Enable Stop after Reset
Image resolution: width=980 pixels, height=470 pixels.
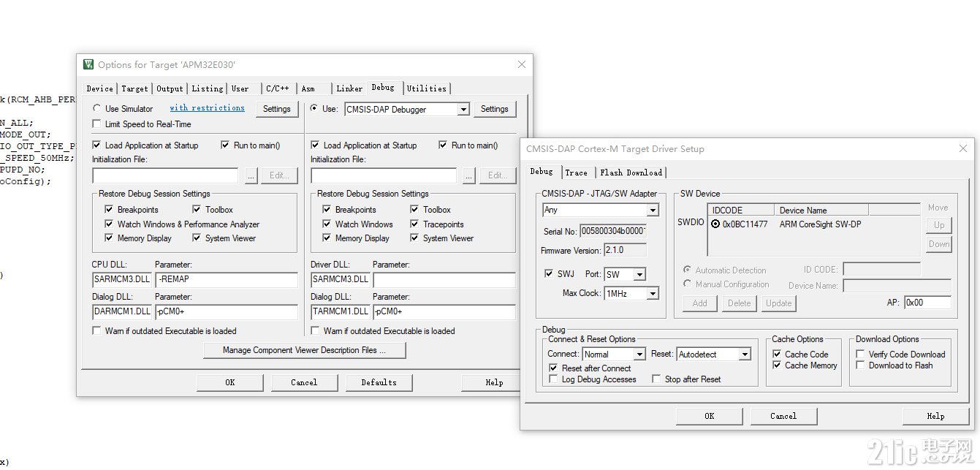656,379
